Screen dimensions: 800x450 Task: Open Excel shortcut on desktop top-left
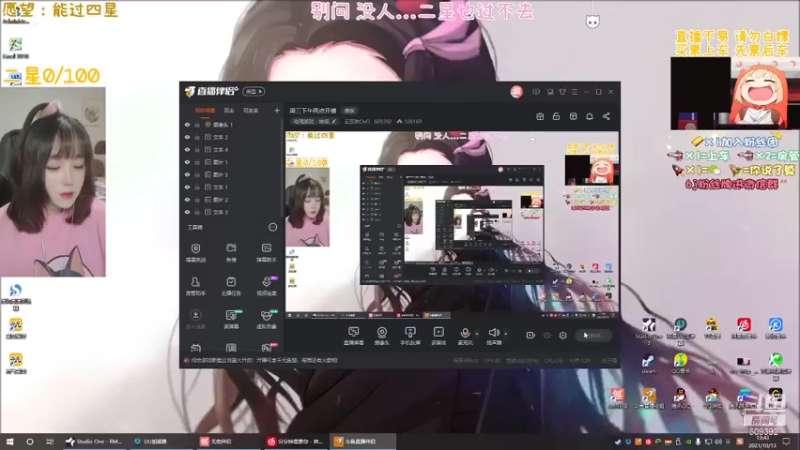point(15,48)
